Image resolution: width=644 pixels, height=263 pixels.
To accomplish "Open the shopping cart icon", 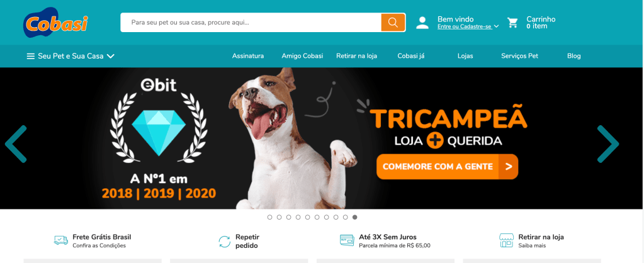I will (x=512, y=23).
